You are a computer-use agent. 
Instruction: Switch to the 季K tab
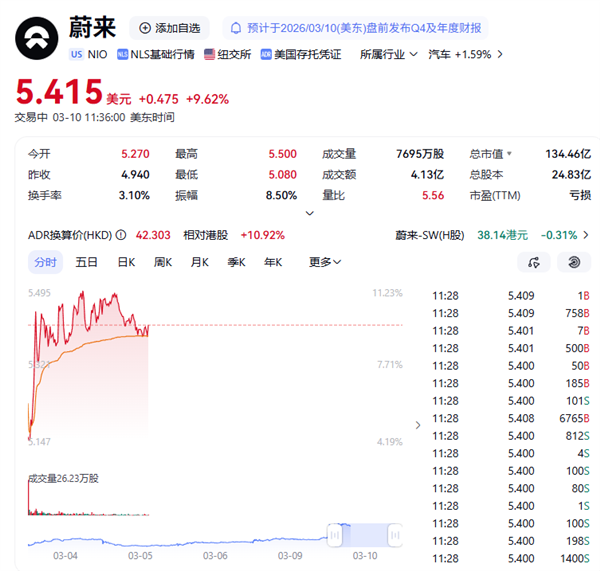point(236,262)
